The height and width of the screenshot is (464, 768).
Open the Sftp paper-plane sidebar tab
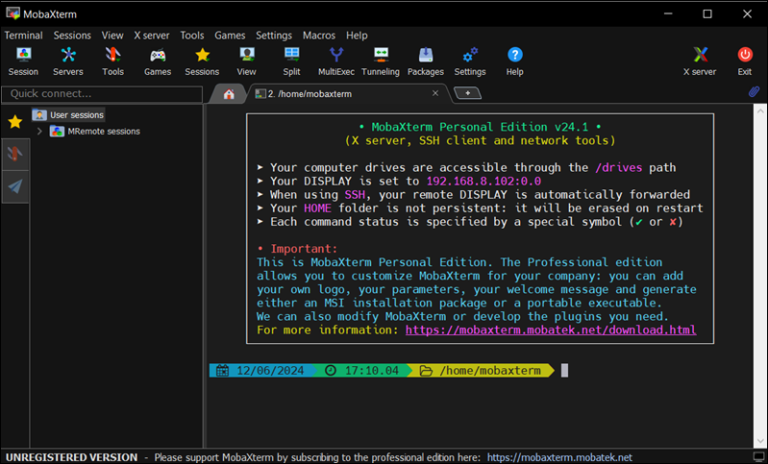[x=15, y=186]
